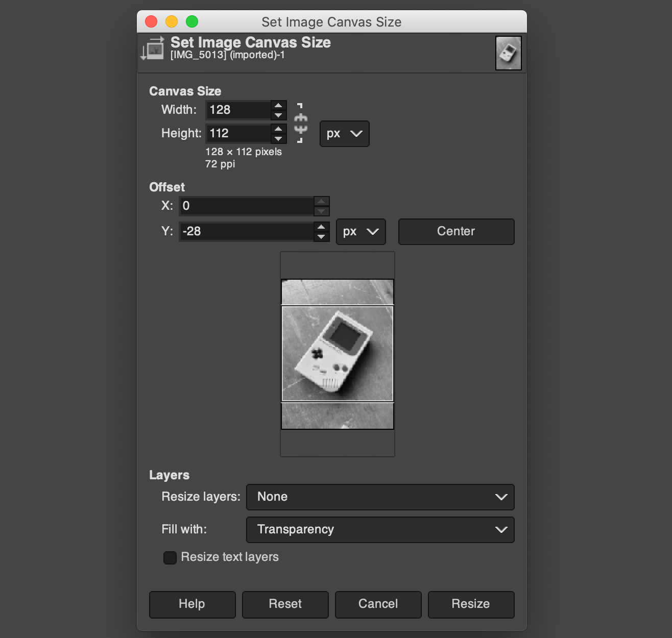
Task: Click the Resize button to apply
Action: 471,604
